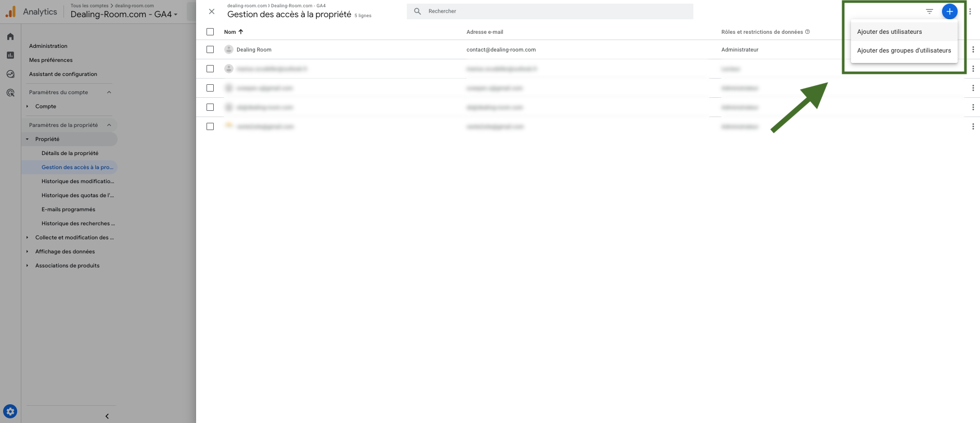
Task: Toggle the select-all checkbox in header
Action: [x=210, y=32]
